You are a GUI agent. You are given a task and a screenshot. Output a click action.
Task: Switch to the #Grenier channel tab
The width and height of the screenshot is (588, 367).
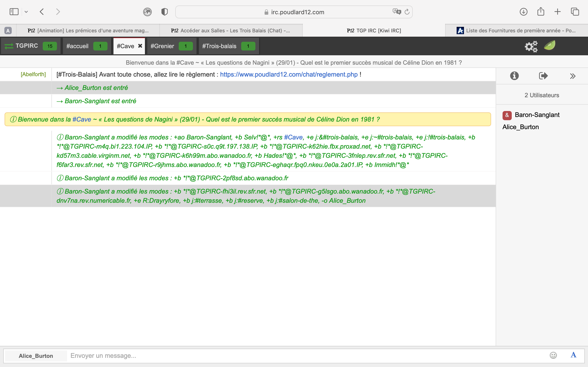[x=162, y=46]
